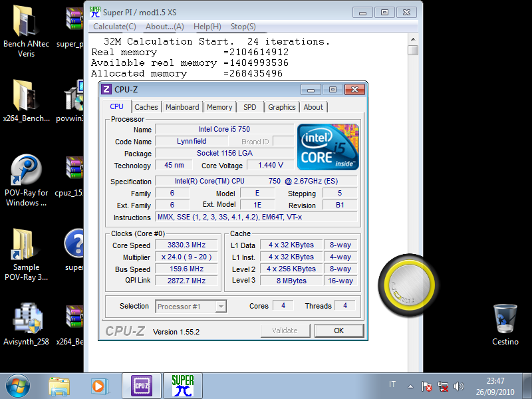The height and width of the screenshot is (399, 532).
Task: Click the CPU-Z taskbar button
Action: coord(141,386)
